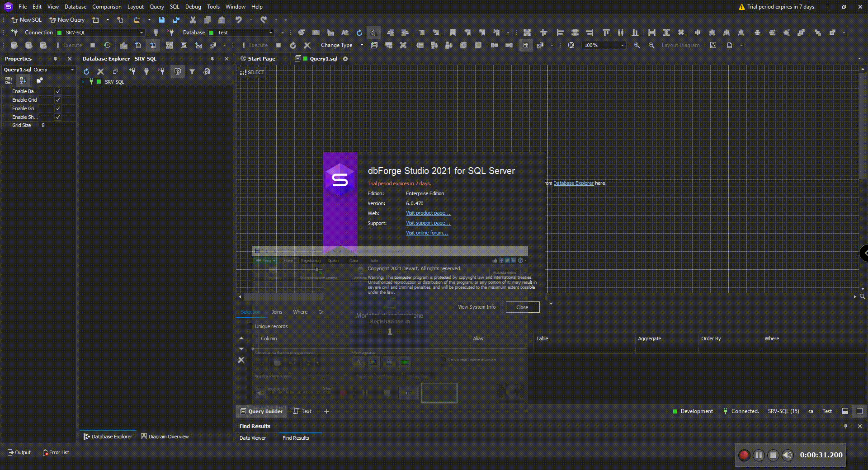This screenshot has width=868, height=470.
Task: Click the New SQL toolbar button
Action: (x=26, y=20)
